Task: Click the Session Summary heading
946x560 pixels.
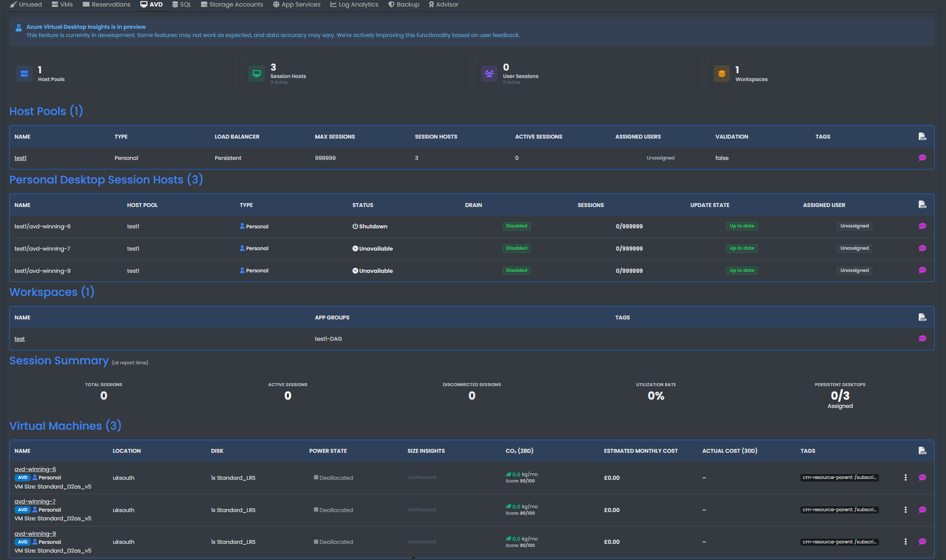Action: tap(59, 360)
